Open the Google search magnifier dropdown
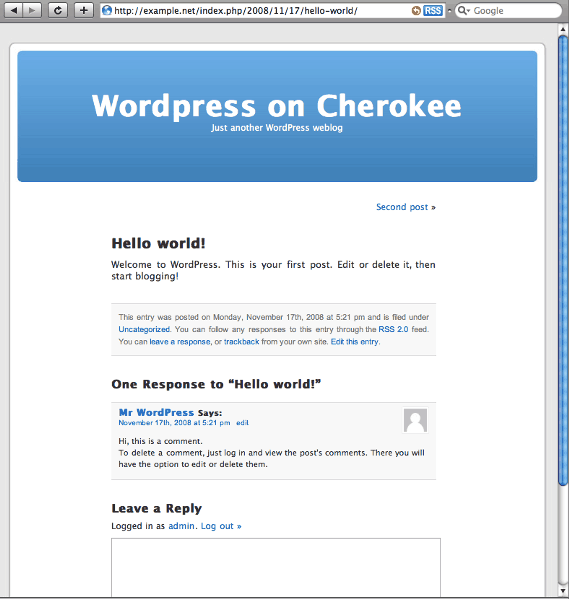569x599 pixels. click(464, 10)
